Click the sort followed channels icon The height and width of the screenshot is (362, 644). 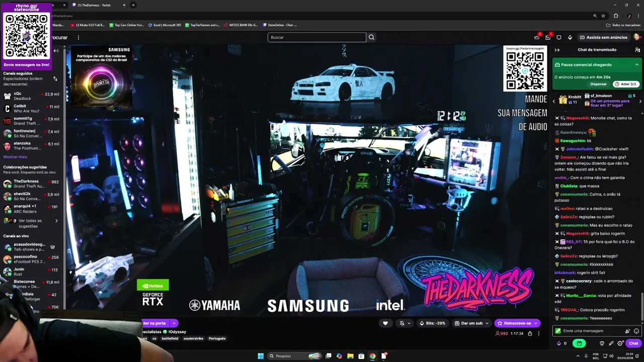pyautogui.click(x=55, y=79)
